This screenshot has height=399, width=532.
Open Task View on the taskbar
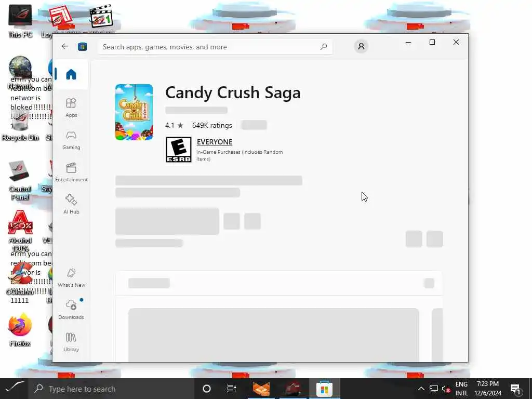(x=232, y=389)
